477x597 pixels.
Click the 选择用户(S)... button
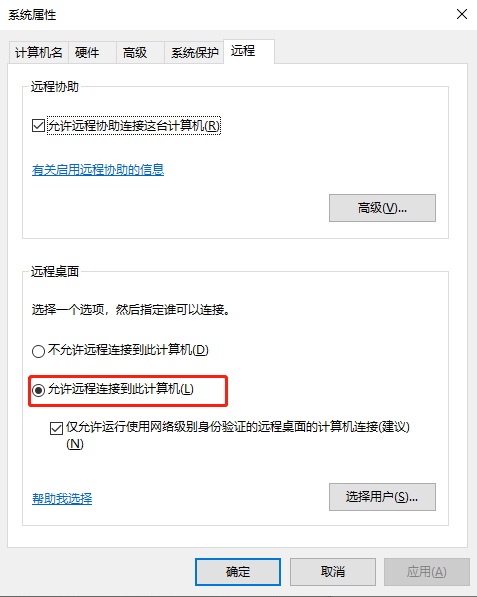pos(382,497)
